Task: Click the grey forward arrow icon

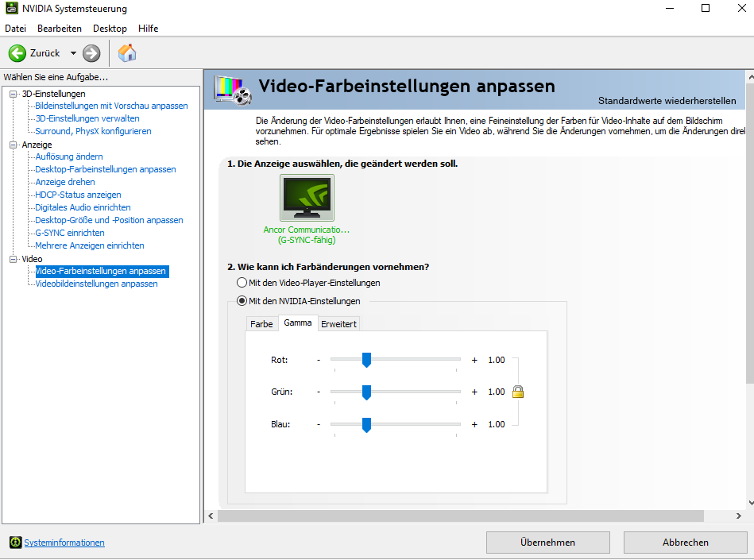Action: point(91,53)
